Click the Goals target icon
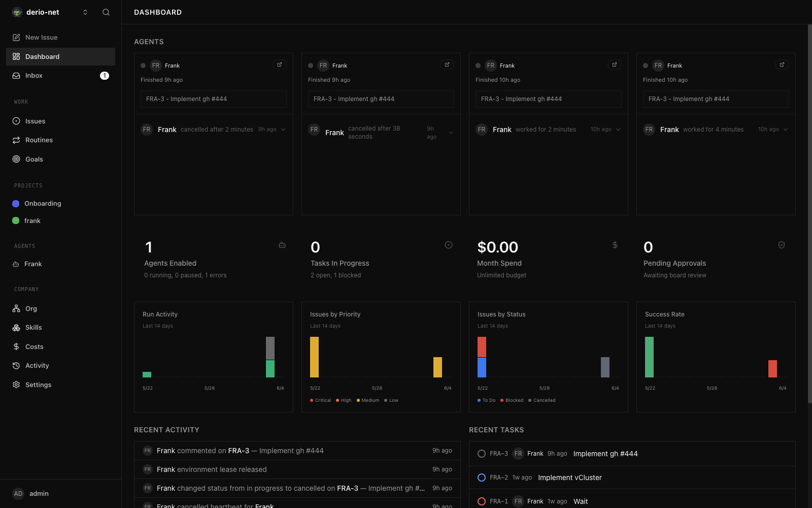This screenshot has width=812, height=508. click(16, 159)
